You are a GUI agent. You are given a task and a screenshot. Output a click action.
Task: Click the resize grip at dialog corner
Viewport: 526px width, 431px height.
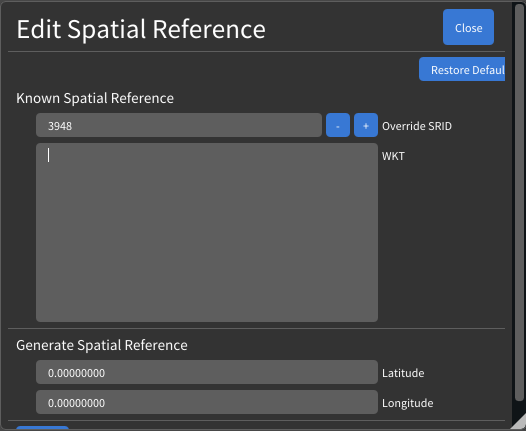coord(519,423)
